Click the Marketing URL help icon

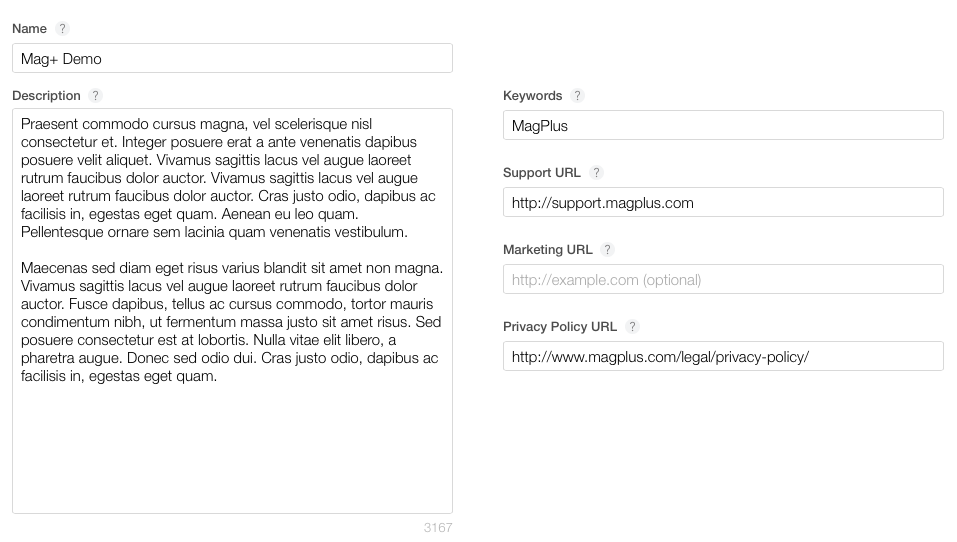607,250
